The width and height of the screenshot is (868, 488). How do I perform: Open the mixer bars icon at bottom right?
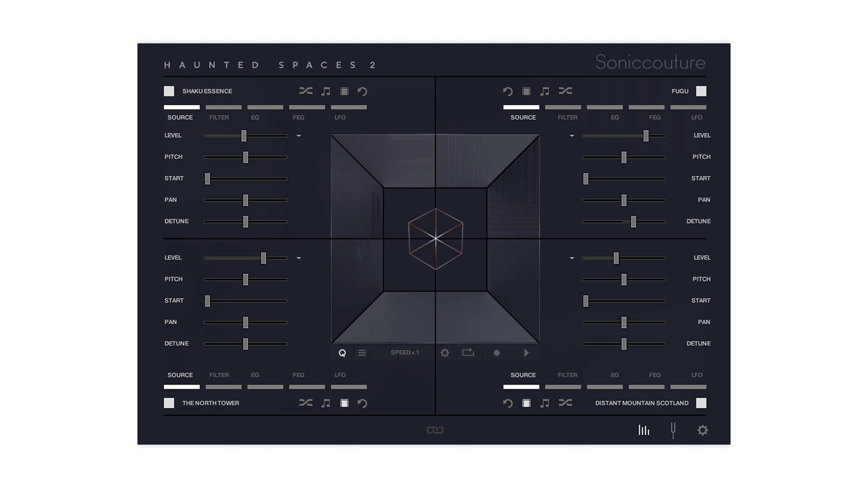644,430
